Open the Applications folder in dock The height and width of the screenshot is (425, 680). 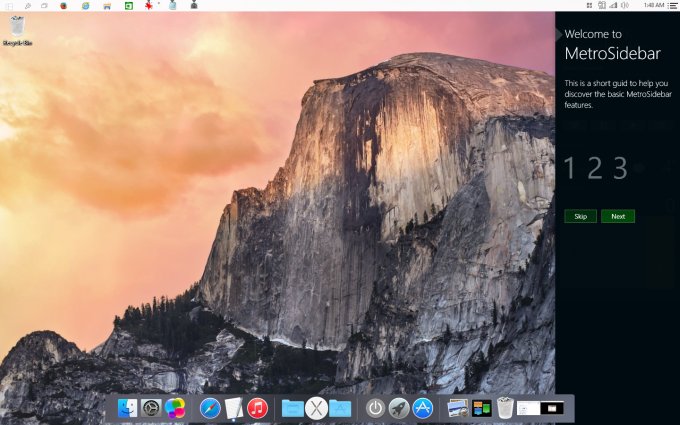click(340, 409)
